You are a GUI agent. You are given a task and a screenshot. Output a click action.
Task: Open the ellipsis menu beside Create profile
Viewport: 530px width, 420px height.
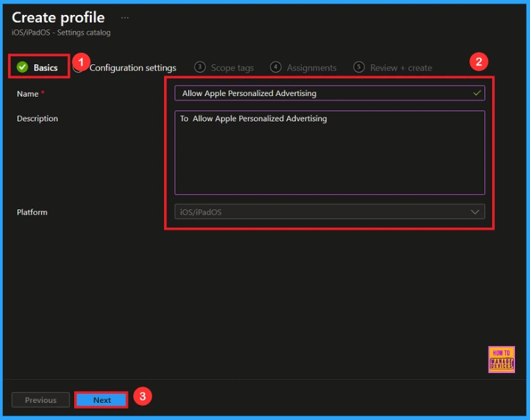(x=125, y=18)
